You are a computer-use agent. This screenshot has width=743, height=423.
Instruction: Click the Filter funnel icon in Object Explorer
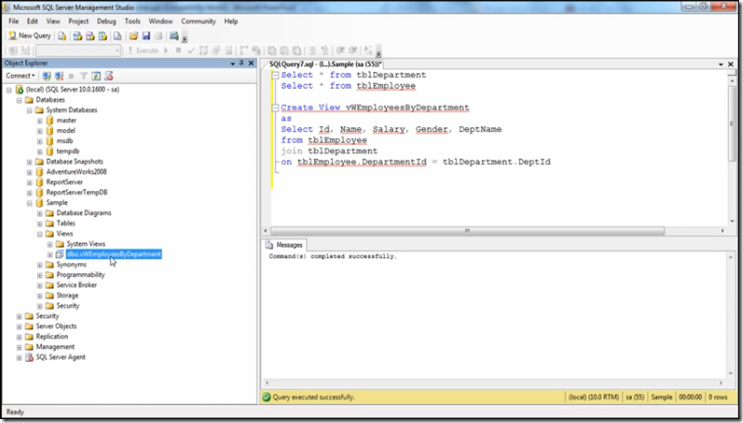coord(83,76)
